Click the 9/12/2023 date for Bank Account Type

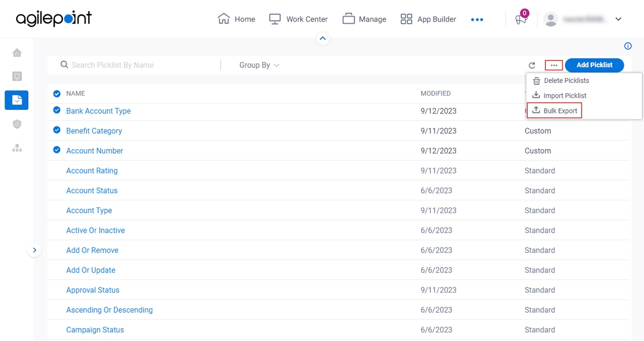439,111
